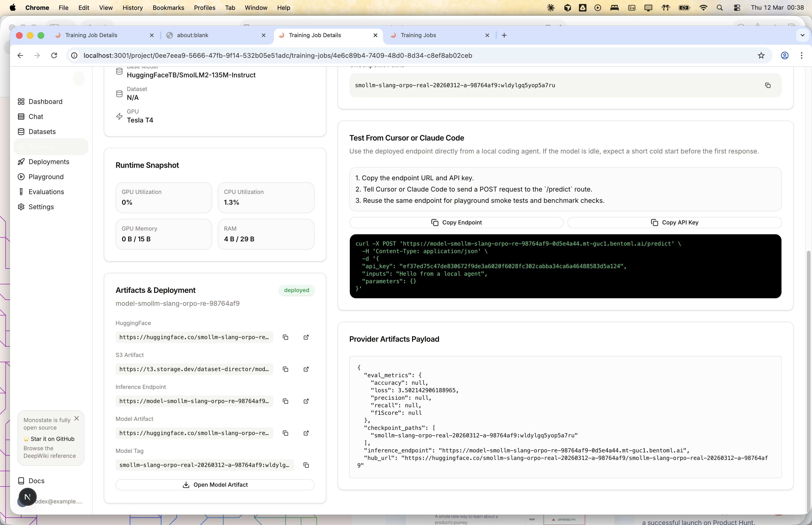This screenshot has height=525, width=812.
Task: Open Model Artifact external link icon
Action: (306, 433)
